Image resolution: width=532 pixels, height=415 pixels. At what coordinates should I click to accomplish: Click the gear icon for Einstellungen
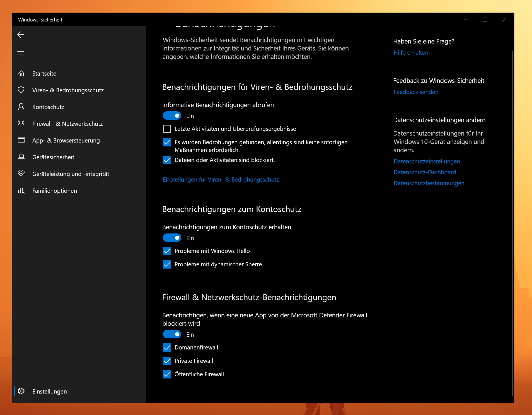coord(21,391)
